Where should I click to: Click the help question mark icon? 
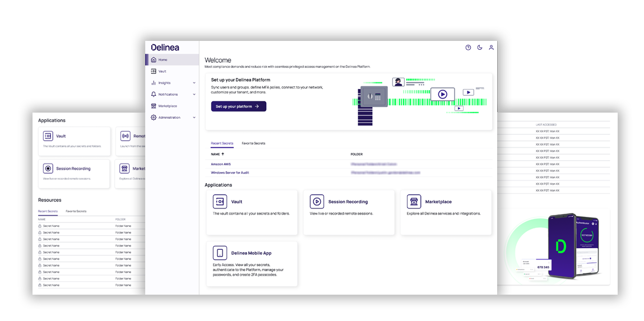[468, 48]
